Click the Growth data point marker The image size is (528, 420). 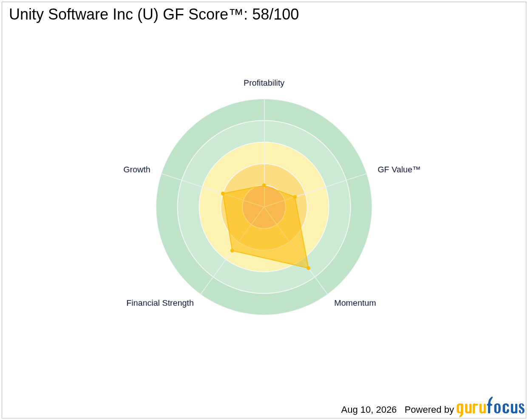(x=223, y=194)
